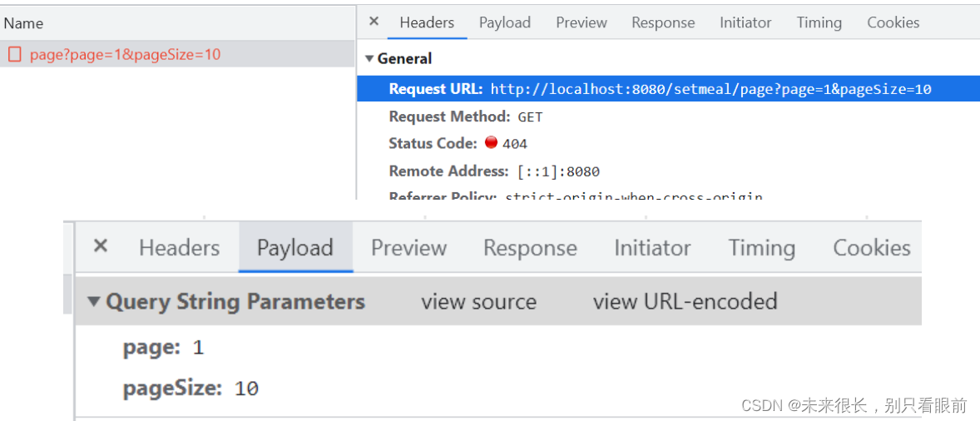
Task: Select the large Payload tab in lower panel
Action: [x=295, y=248]
